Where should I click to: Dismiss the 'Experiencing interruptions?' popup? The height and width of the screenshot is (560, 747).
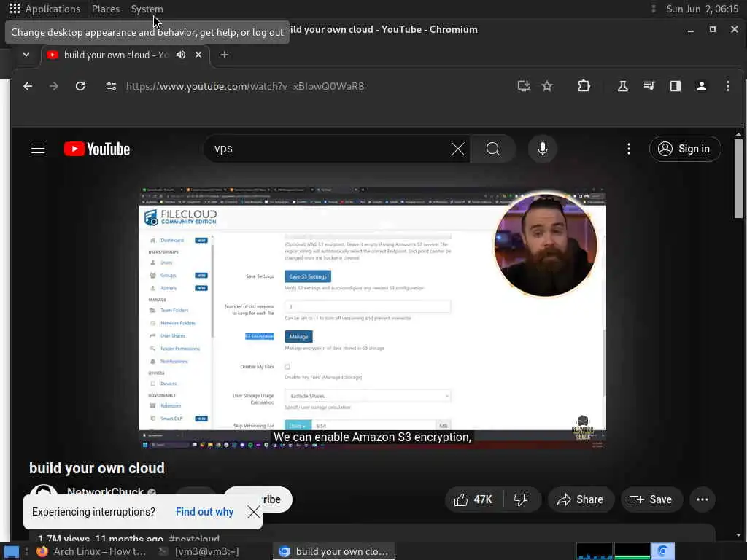tap(253, 512)
